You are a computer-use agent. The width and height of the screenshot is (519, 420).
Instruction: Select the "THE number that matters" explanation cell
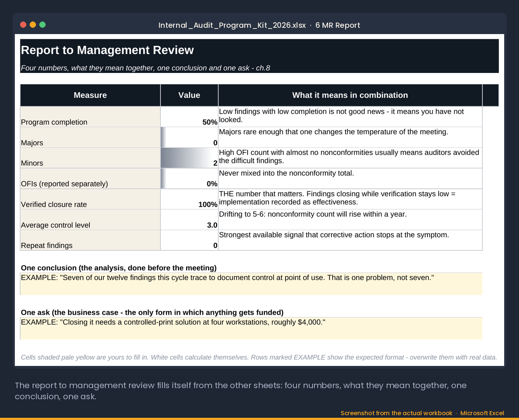click(350, 199)
